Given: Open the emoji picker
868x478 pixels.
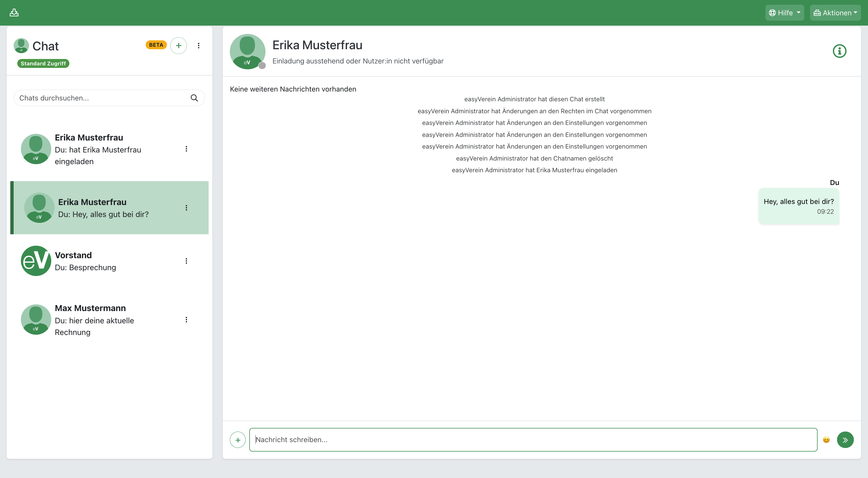Looking at the screenshot, I should click(x=826, y=440).
